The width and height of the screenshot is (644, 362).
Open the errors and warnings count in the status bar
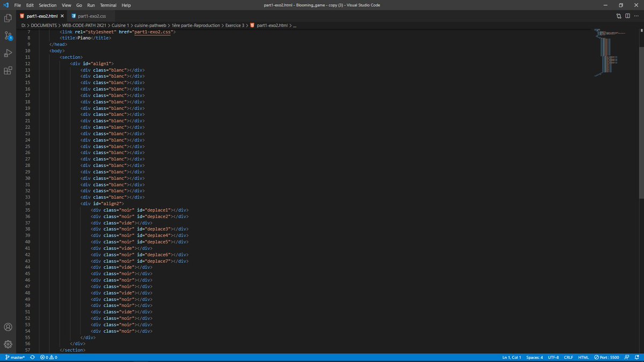[x=49, y=357]
